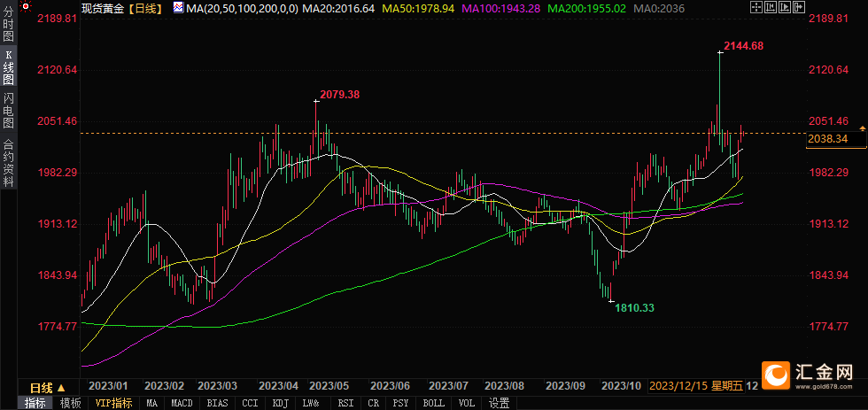Apply the BOLL indicator

(435, 404)
